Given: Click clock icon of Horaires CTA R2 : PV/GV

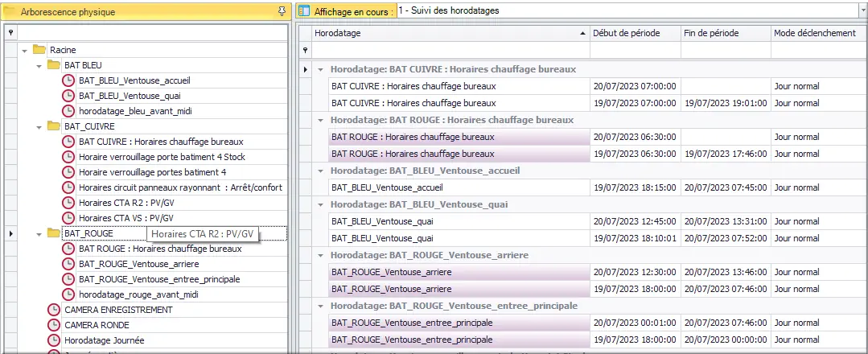Looking at the screenshot, I should click(68, 204).
